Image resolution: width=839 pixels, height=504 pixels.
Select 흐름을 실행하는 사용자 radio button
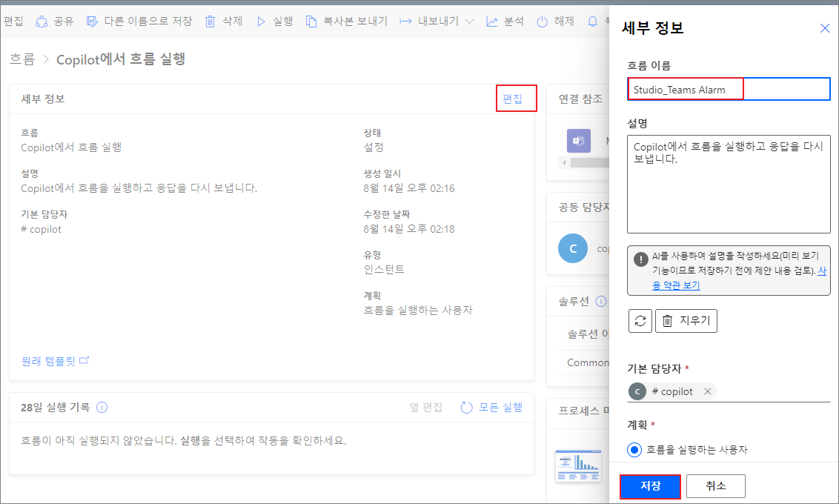[x=634, y=450]
